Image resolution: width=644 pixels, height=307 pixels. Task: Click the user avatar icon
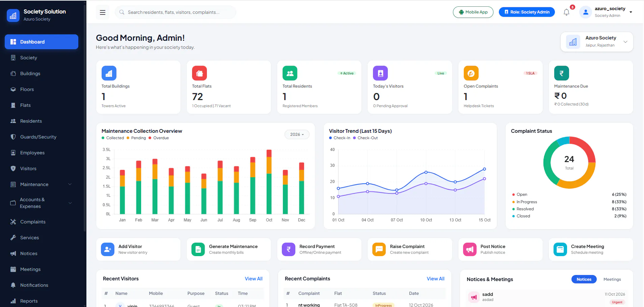pyautogui.click(x=586, y=12)
